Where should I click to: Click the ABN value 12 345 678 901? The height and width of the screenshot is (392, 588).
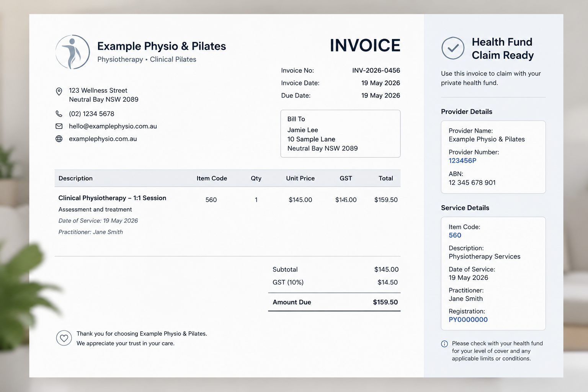(x=472, y=183)
